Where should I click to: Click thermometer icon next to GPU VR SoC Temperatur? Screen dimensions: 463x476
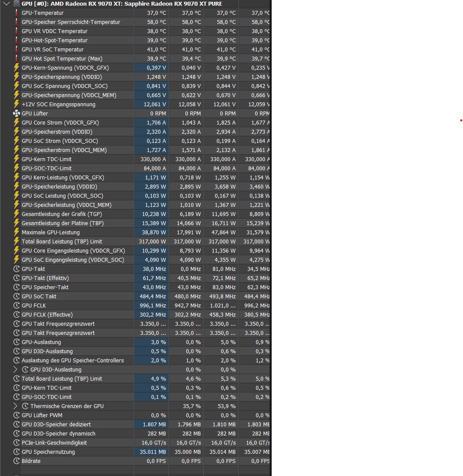tap(17, 49)
